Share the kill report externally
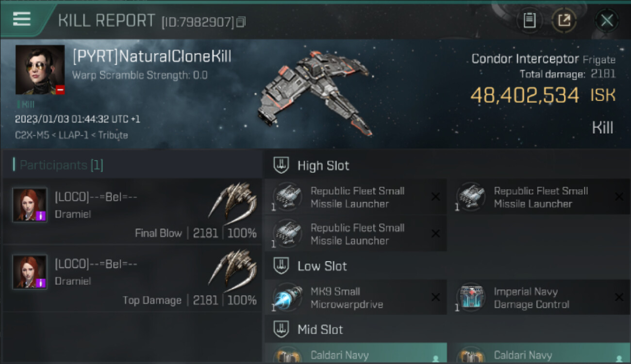 tap(564, 20)
